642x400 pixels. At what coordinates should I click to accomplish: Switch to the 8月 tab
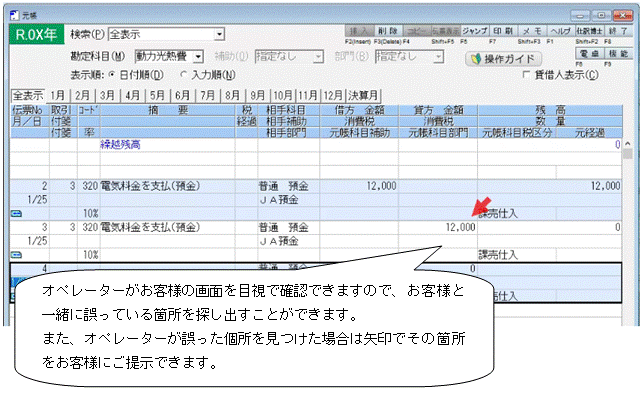(232, 95)
